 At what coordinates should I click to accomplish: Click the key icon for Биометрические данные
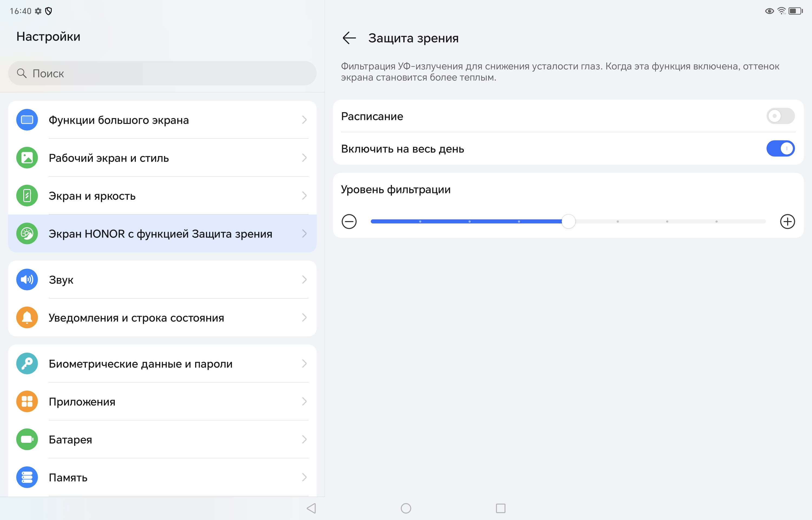(x=27, y=364)
